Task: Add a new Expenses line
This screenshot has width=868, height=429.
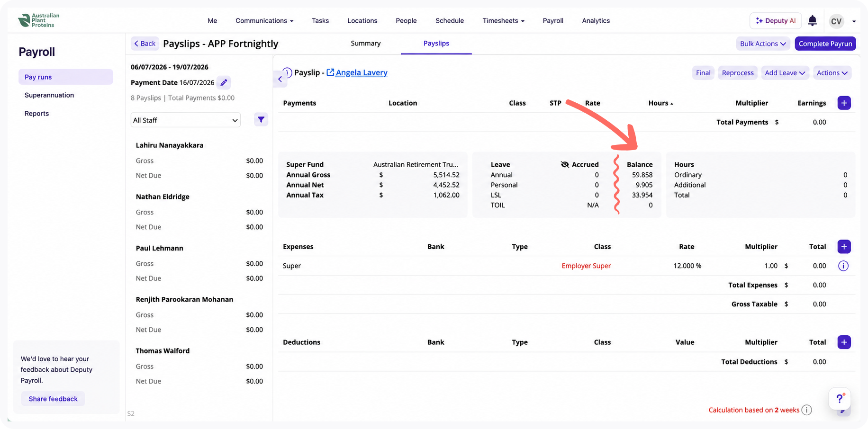Action: pos(844,247)
